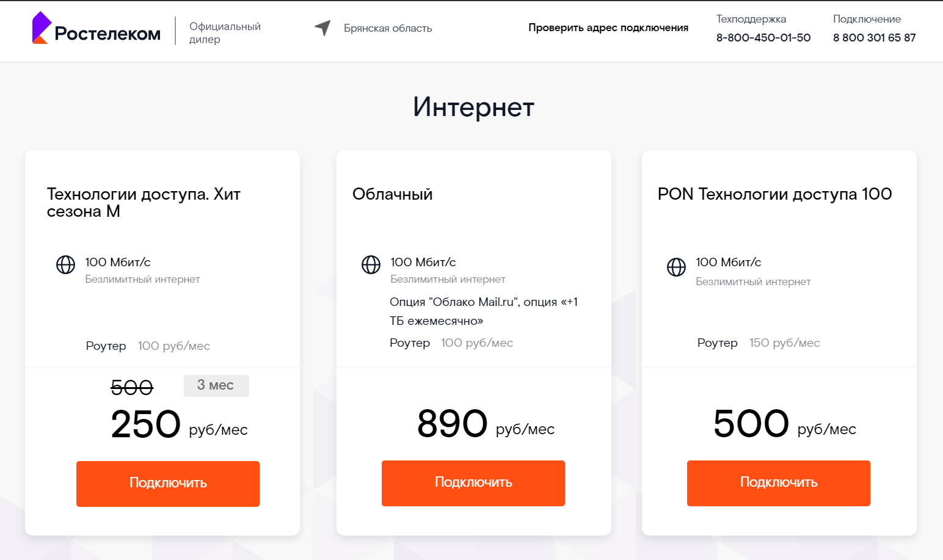This screenshot has height=560, width=943.
Task: Open region selector via Брянская область
Action: [x=387, y=28]
